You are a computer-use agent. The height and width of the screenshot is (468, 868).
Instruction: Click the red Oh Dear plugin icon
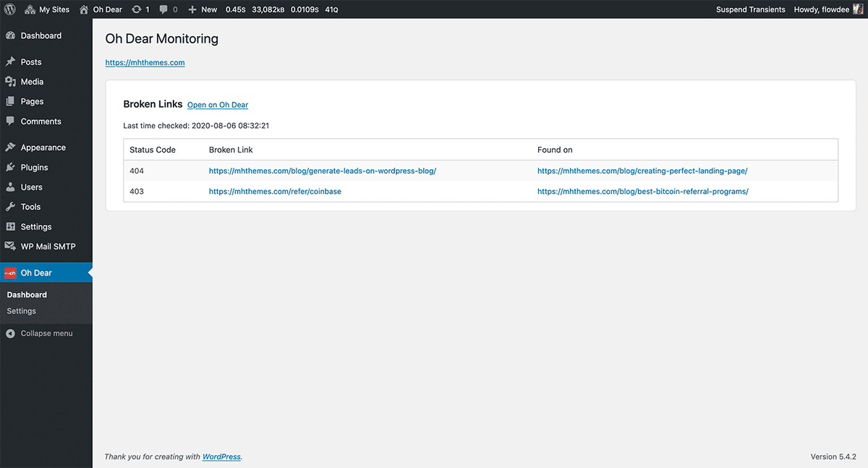10,273
